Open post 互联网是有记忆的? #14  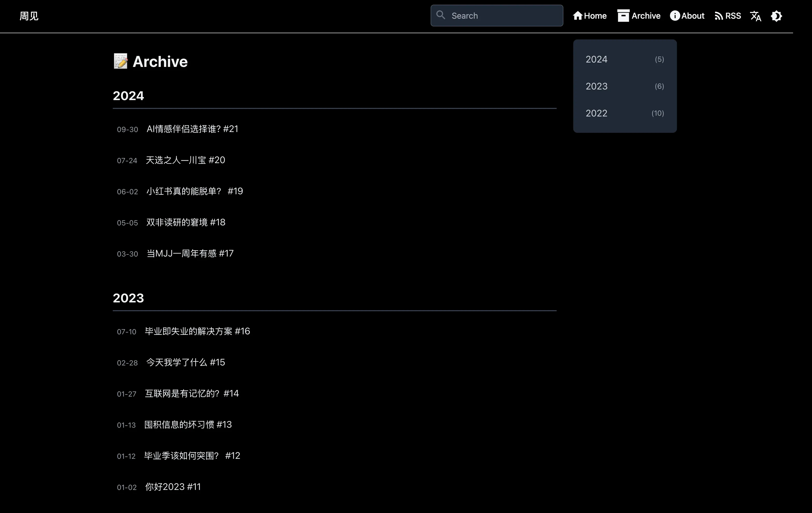[192, 394]
